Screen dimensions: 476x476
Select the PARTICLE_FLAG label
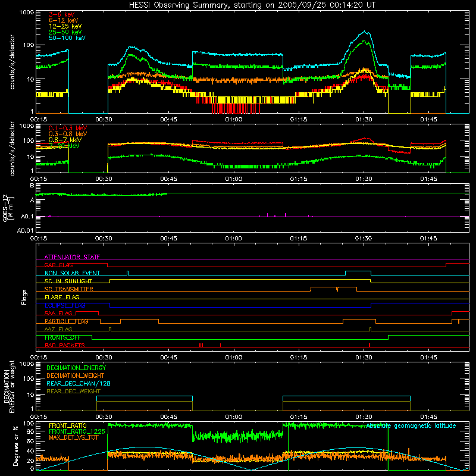67,321
